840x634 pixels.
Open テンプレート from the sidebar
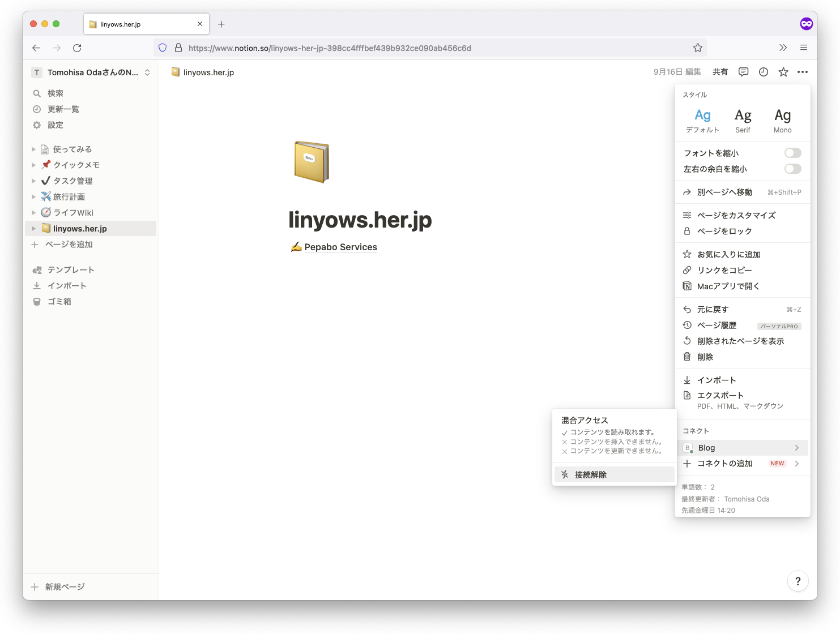tap(71, 269)
